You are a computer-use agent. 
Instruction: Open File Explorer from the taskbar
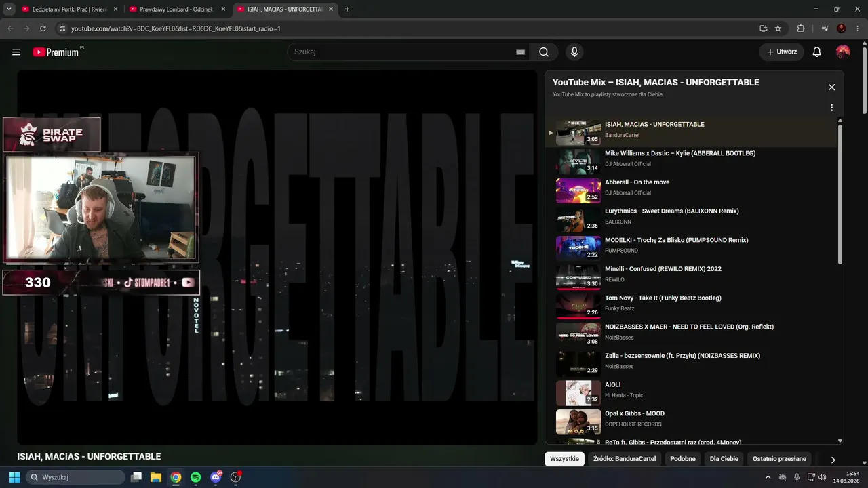click(x=156, y=477)
